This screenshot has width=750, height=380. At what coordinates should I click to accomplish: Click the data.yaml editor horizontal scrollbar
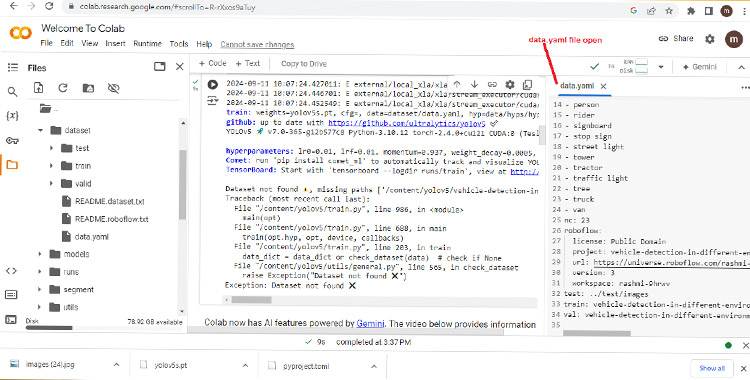tap(596, 333)
